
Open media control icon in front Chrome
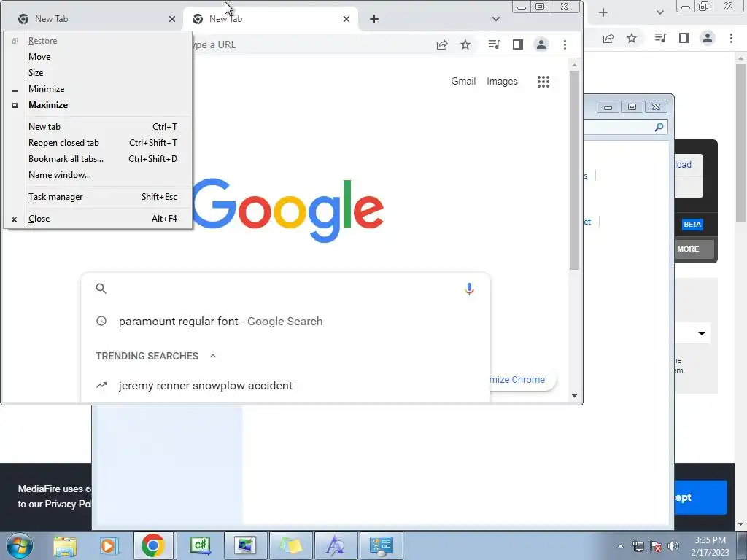click(x=494, y=44)
